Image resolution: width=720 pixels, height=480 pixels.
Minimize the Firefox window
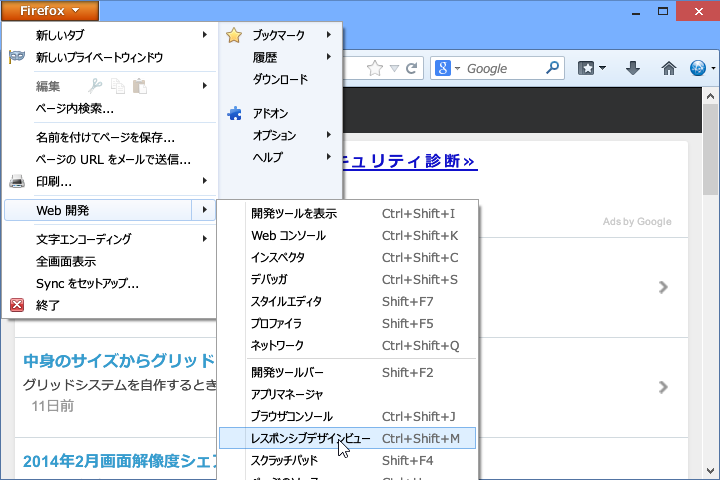click(x=636, y=12)
